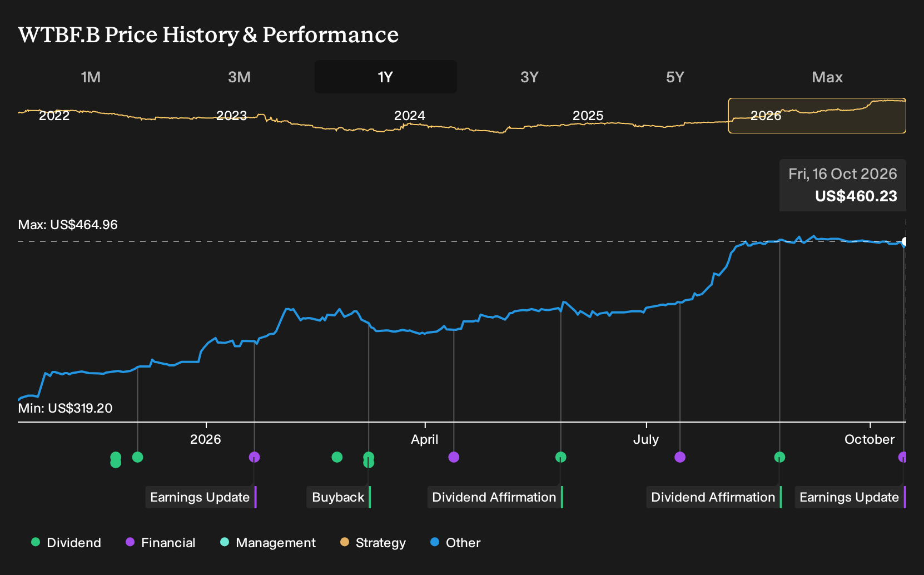The height and width of the screenshot is (575, 924).
Task: Click the "Max: US$464.96" label
Action: click(68, 225)
